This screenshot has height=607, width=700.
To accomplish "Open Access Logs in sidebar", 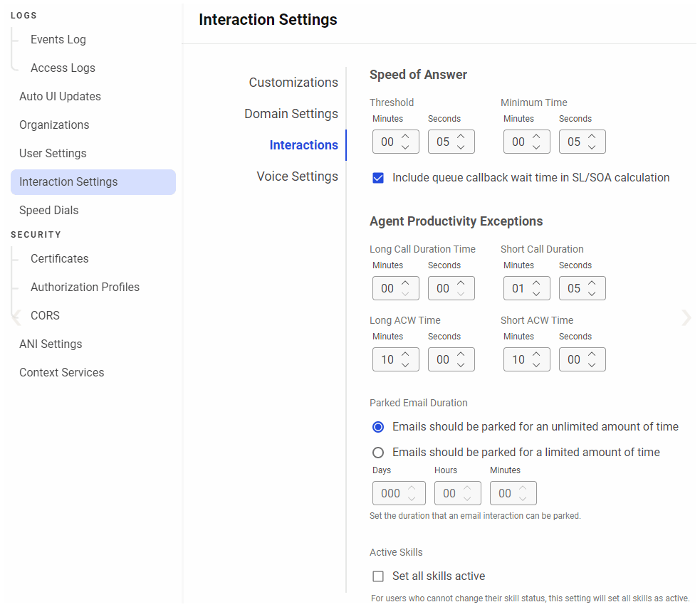I will (x=63, y=68).
